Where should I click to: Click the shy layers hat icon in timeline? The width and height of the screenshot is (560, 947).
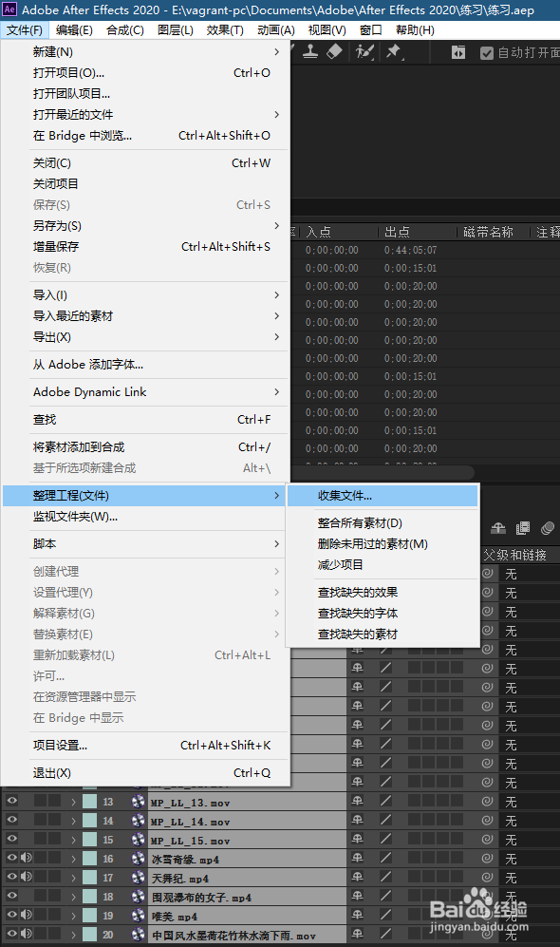tap(498, 528)
